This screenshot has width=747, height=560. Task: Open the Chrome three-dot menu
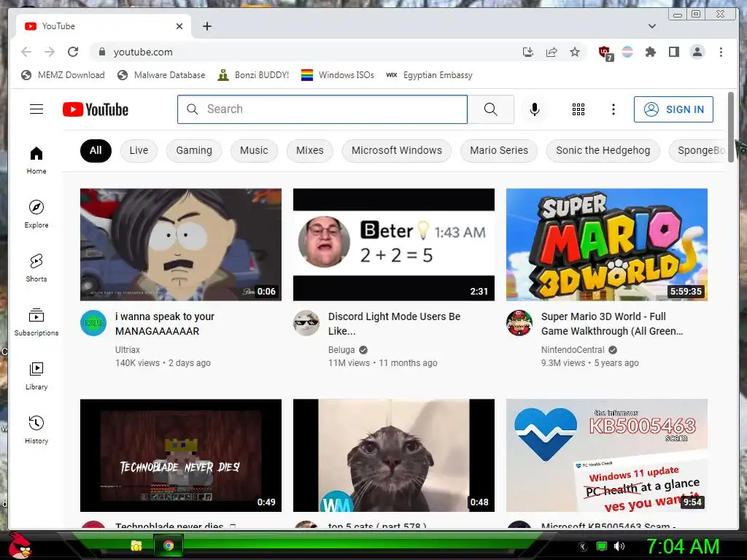pyautogui.click(x=721, y=52)
